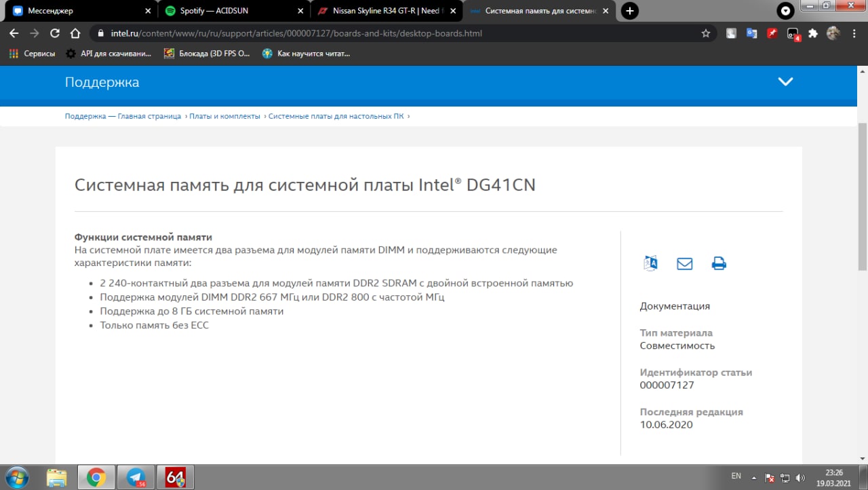Image resolution: width=868 pixels, height=490 pixels.
Task: Bookmark this page with the star
Action: pos(706,33)
